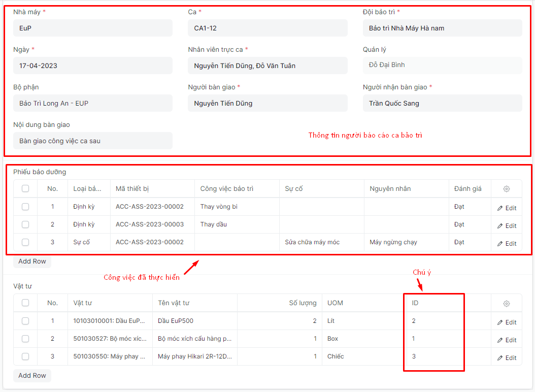Open settings gear in Phiếu bảo dưỡng table
535x392 pixels.
(x=506, y=189)
